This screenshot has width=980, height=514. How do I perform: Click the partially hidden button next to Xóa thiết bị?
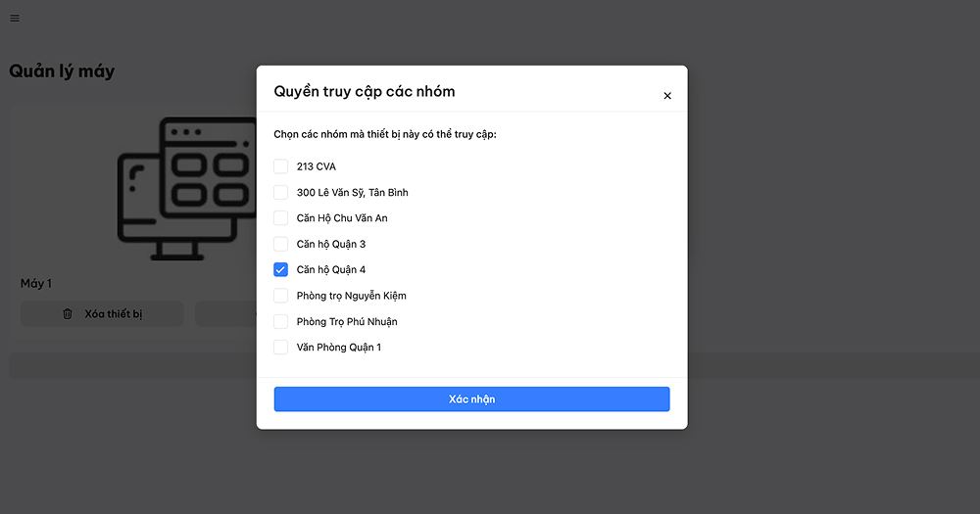[x=225, y=313]
